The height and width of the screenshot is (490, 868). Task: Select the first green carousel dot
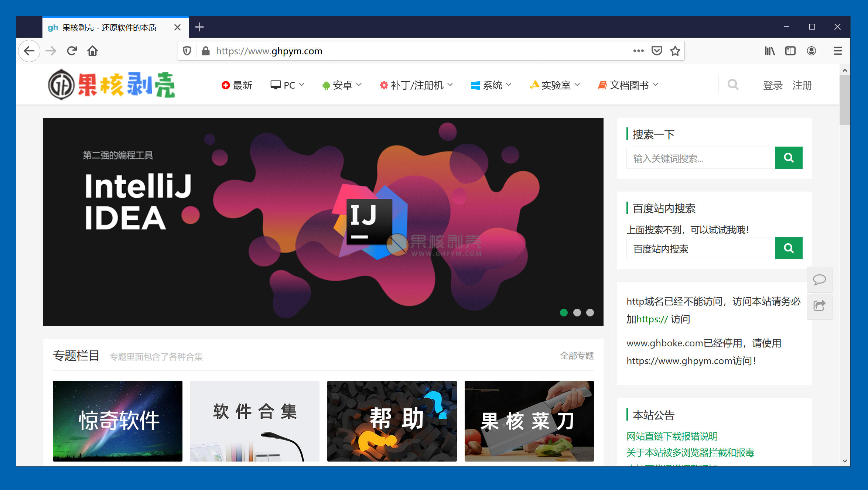click(564, 313)
